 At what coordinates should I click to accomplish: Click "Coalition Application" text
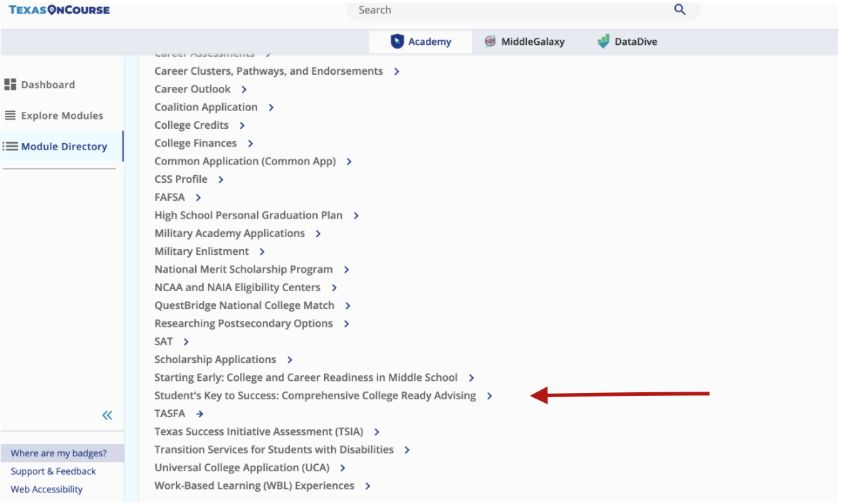pyautogui.click(x=206, y=107)
